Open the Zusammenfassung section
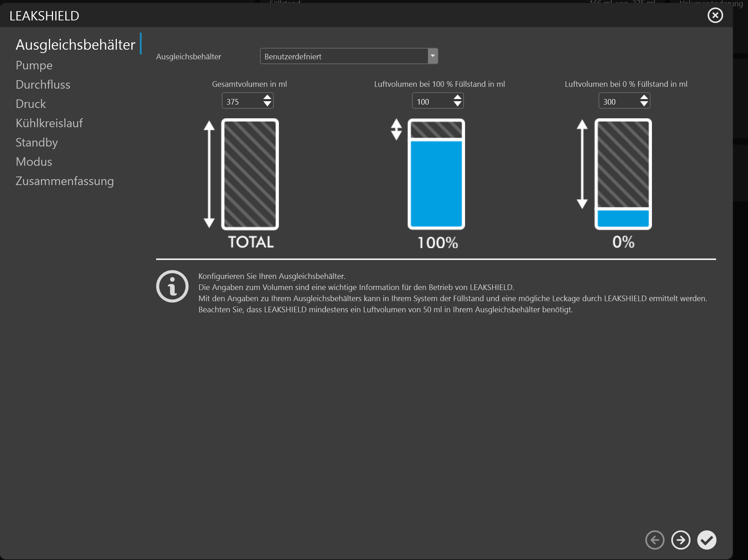748x560 pixels. [65, 181]
